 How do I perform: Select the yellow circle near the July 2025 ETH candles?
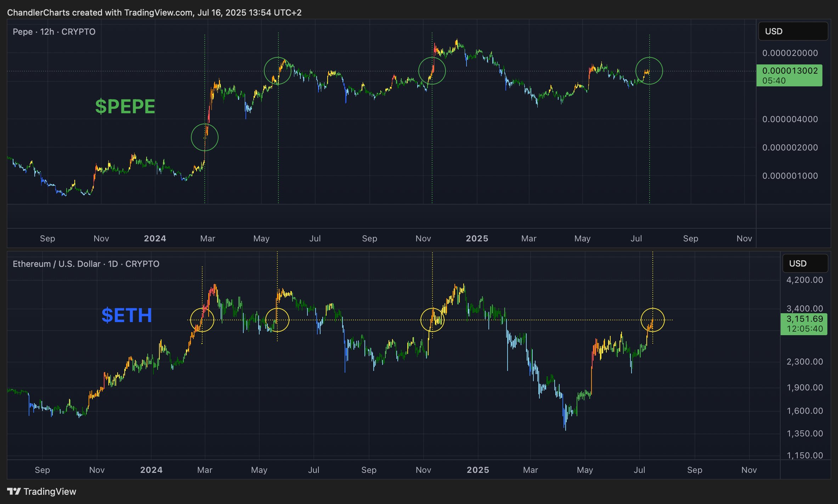(652, 320)
